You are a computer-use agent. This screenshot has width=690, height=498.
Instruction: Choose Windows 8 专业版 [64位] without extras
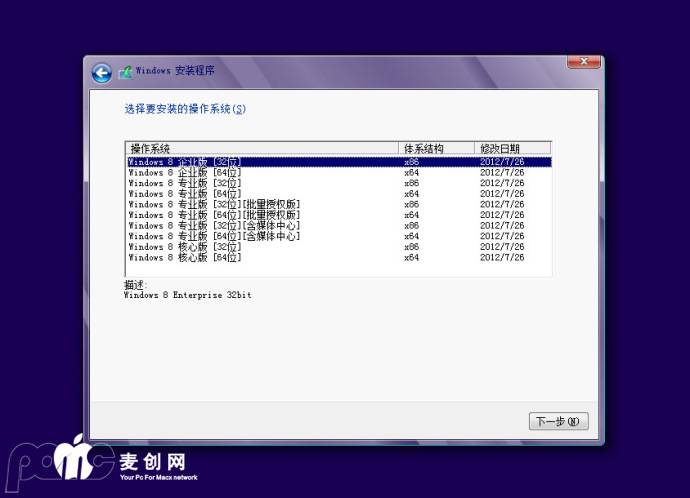[x=185, y=194]
